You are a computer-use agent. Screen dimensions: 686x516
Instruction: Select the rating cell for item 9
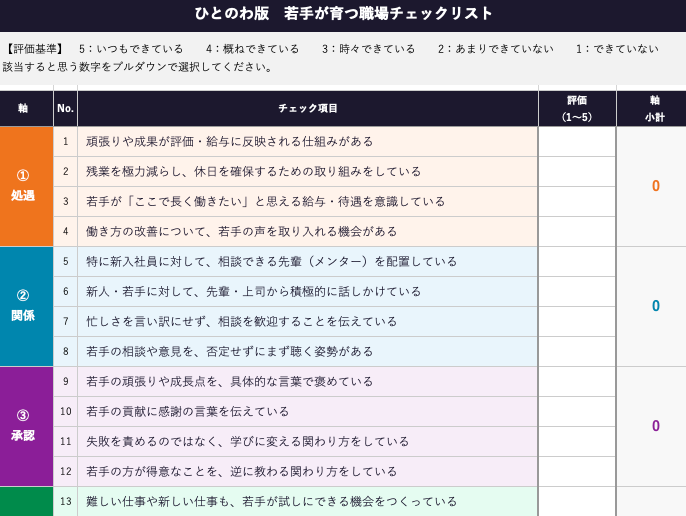point(577,381)
